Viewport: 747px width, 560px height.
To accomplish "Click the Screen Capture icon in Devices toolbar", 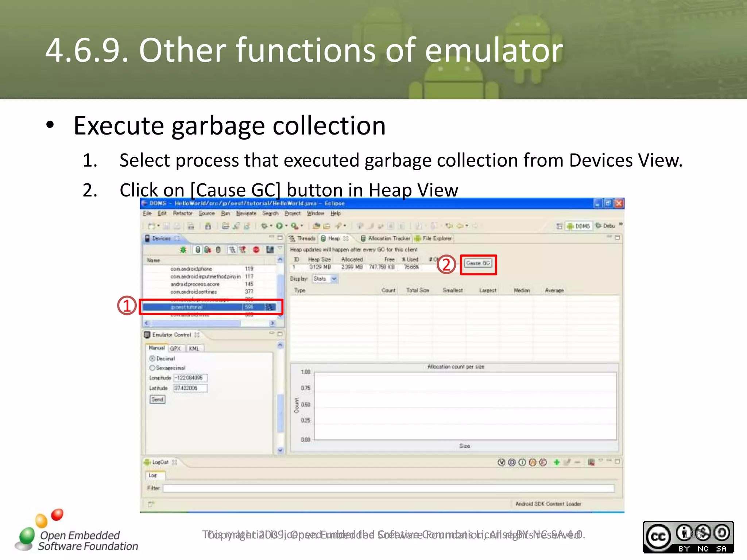I will pyautogui.click(x=270, y=250).
